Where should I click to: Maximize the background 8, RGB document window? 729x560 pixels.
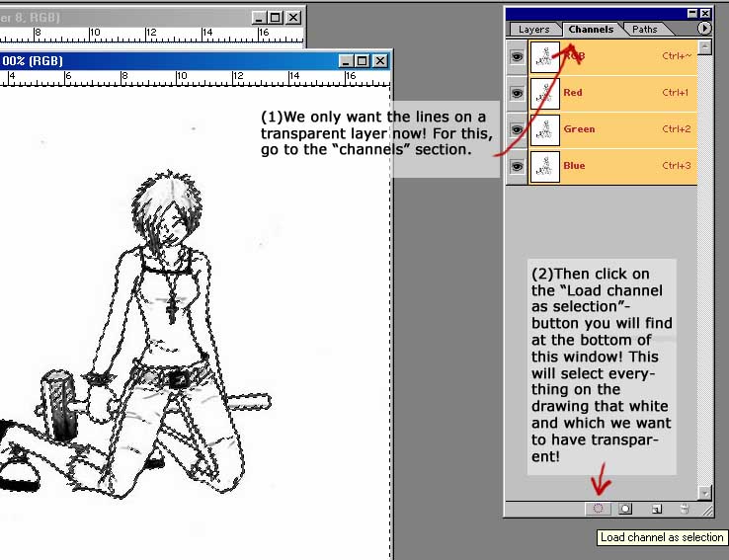(276, 18)
